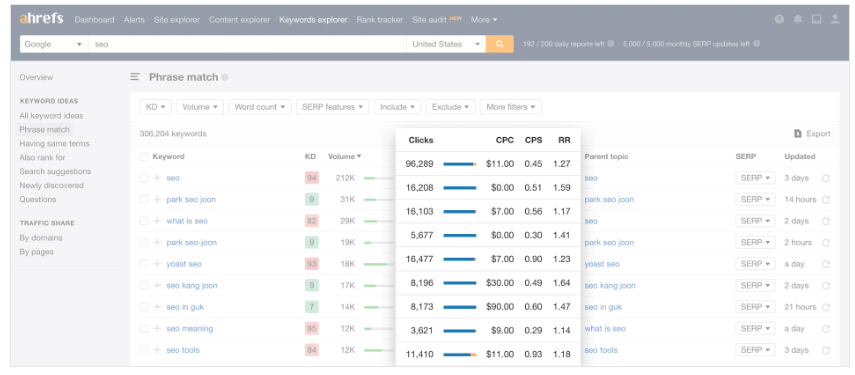Check the what is seo row checkbox
The width and height of the screenshot is (855, 375).
click(x=143, y=221)
